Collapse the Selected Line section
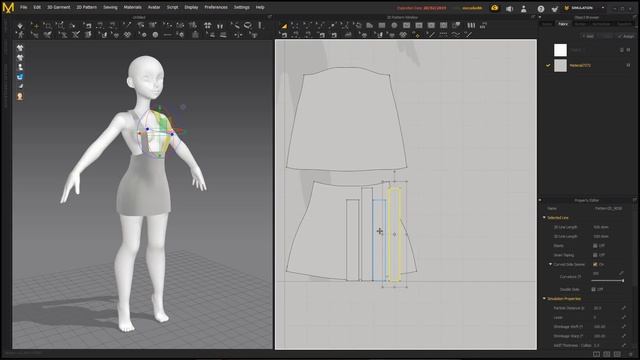The image size is (640, 360). pos(544,218)
